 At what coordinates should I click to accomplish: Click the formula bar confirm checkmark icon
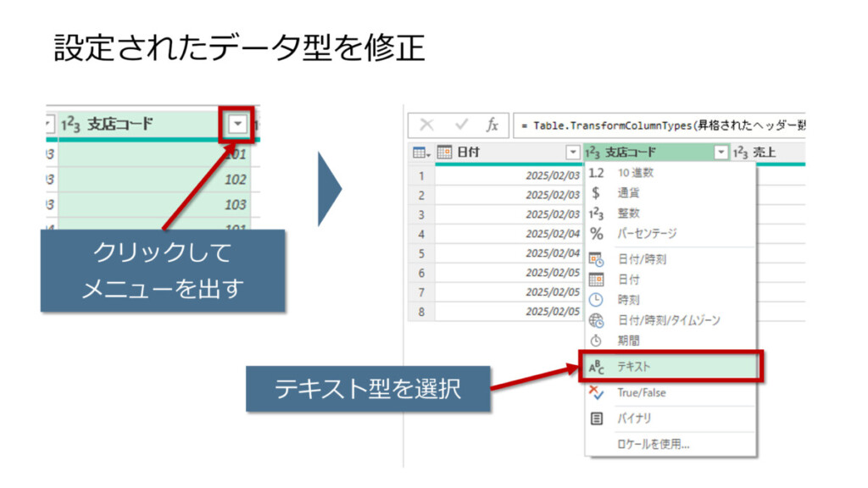(462, 125)
